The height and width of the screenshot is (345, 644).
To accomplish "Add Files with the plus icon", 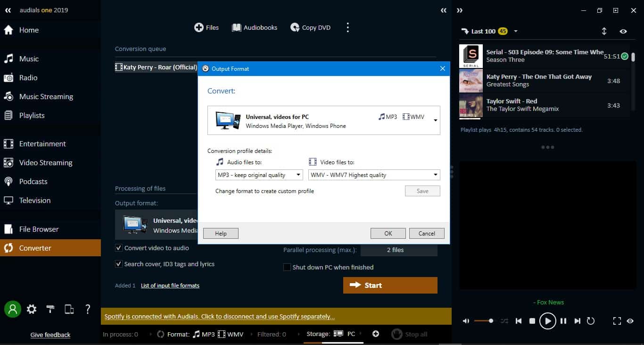I will [206, 28].
